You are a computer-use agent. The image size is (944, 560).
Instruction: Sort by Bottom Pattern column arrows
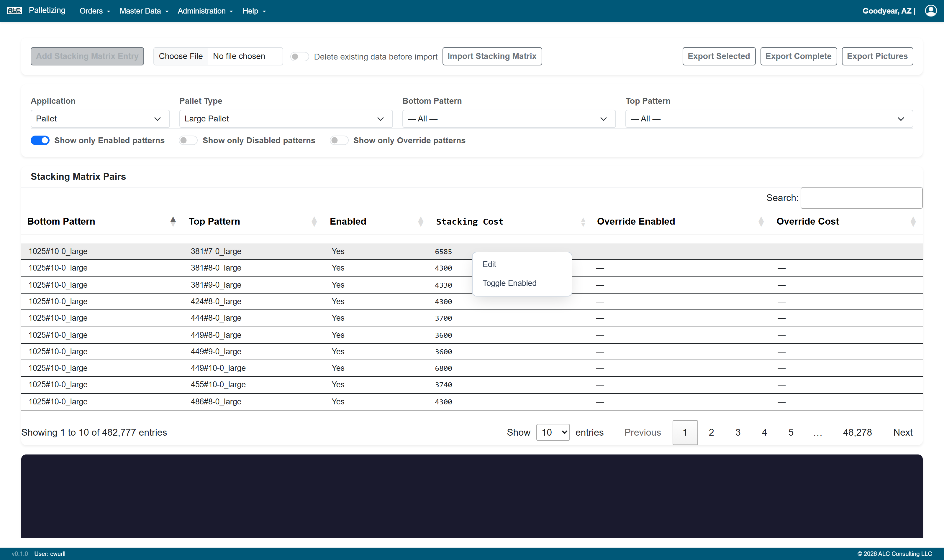point(173,222)
